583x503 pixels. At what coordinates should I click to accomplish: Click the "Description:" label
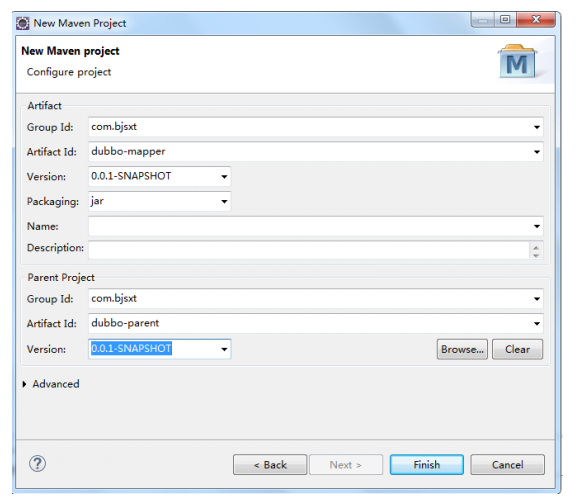point(55,248)
